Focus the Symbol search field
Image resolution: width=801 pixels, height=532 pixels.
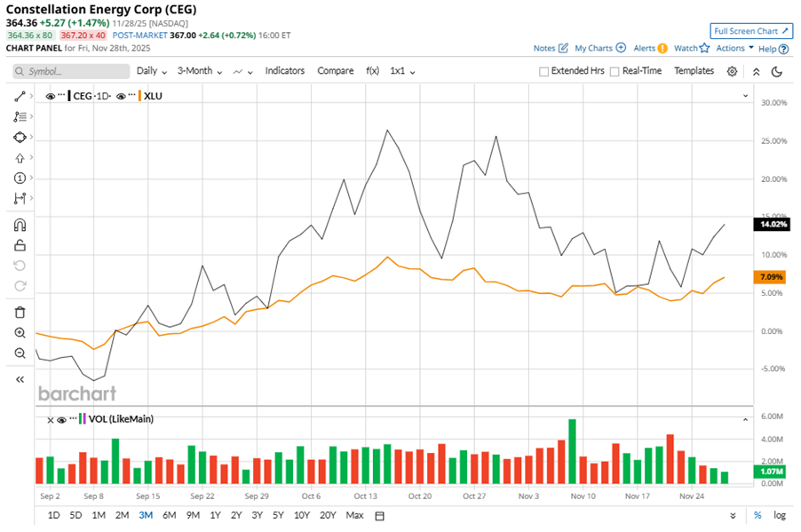[x=71, y=72]
